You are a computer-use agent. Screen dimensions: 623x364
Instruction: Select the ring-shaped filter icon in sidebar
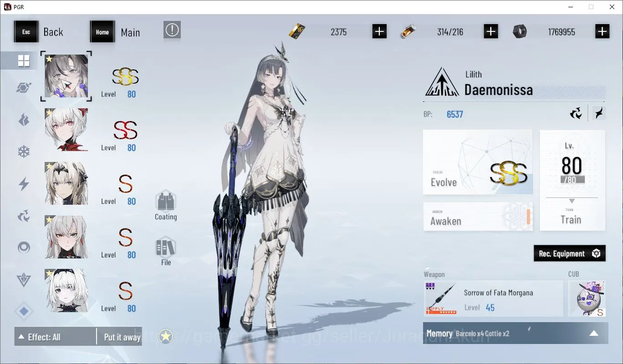coord(24,248)
